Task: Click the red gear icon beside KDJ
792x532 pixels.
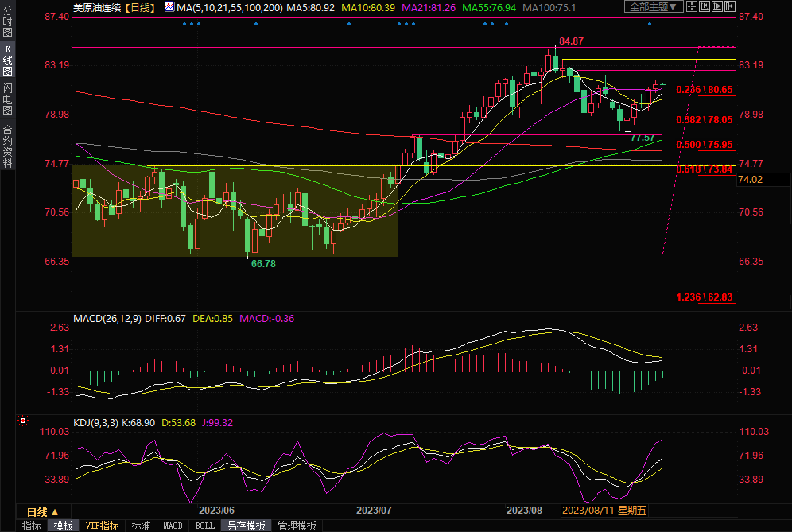Action: point(23,421)
